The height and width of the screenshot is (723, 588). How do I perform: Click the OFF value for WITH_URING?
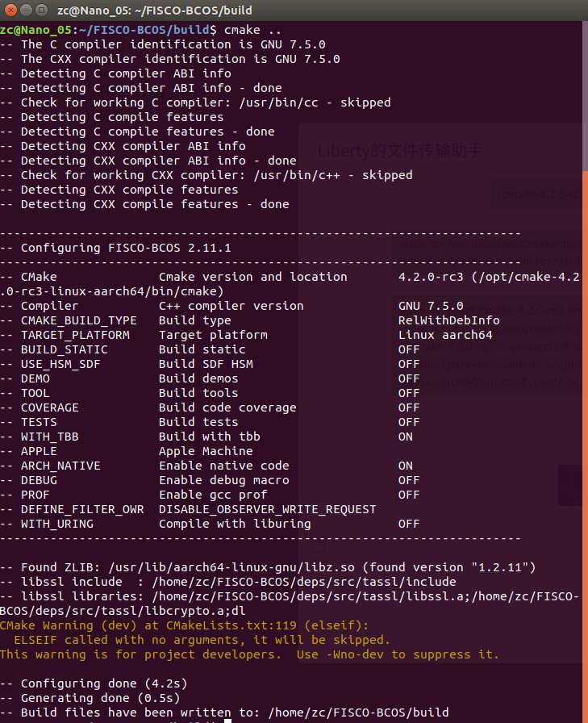click(x=409, y=524)
